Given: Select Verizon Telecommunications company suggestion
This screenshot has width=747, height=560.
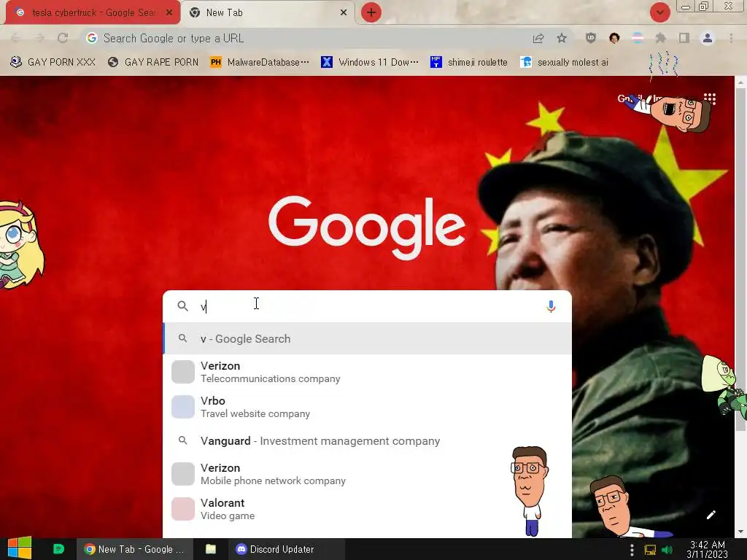Looking at the screenshot, I should [367, 372].
